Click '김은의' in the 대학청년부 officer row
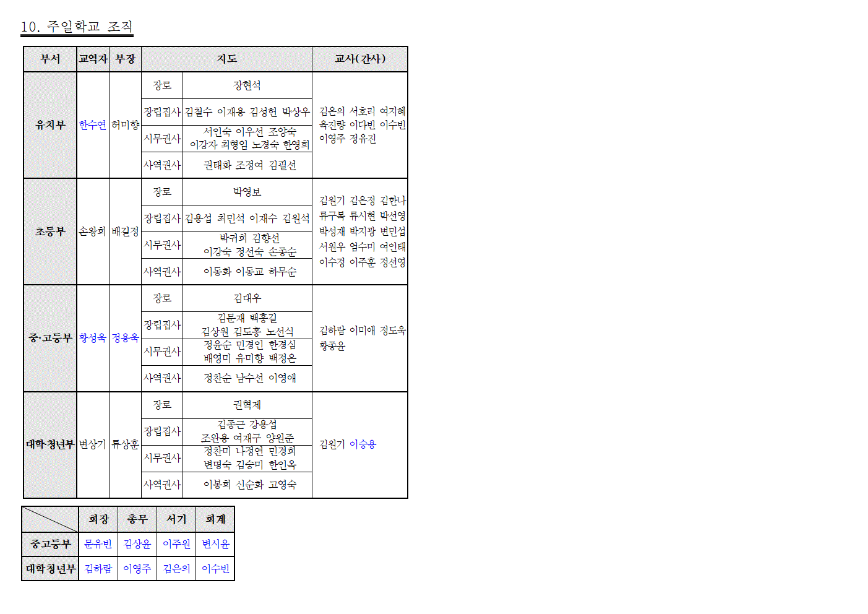 click(176, 569)
